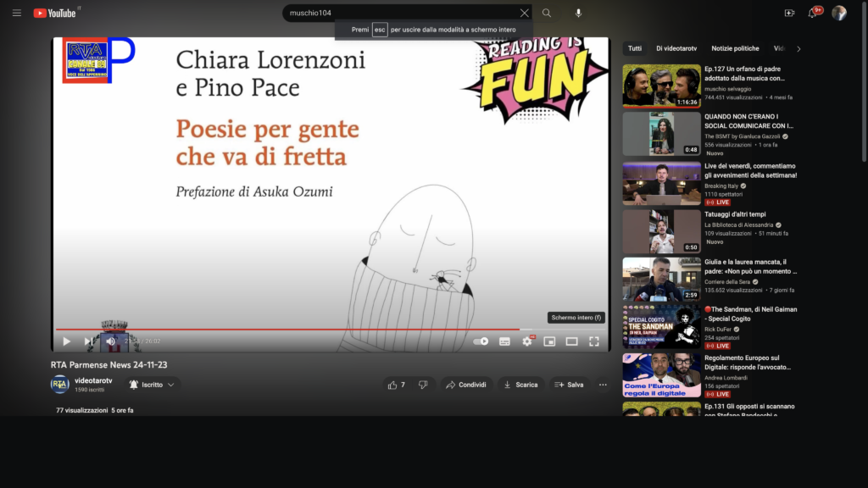Viewport: 868px width, 488px height.
Task: Click 'La Biblioteca di Alessandria' channel name
Action: (x=738, y=225)
